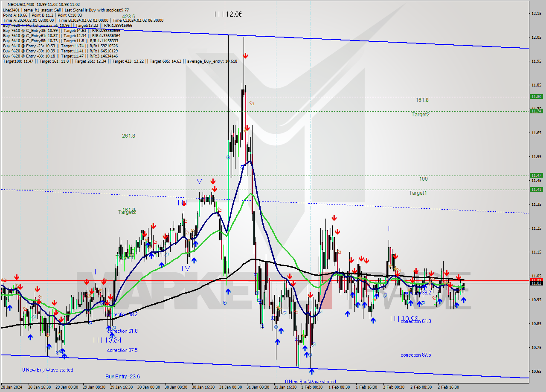Screen dimensions: 546x392
Task: Click the '30 Jan 08:30' time axis label
Action: 175,387
